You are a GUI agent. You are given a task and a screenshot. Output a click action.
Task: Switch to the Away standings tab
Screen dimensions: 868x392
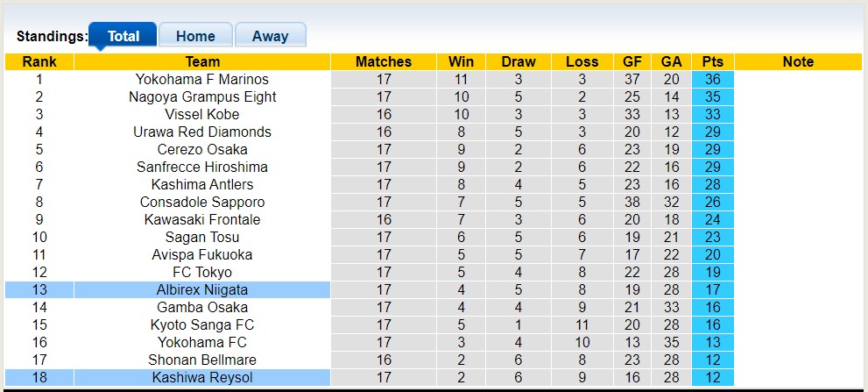[270, 36]
